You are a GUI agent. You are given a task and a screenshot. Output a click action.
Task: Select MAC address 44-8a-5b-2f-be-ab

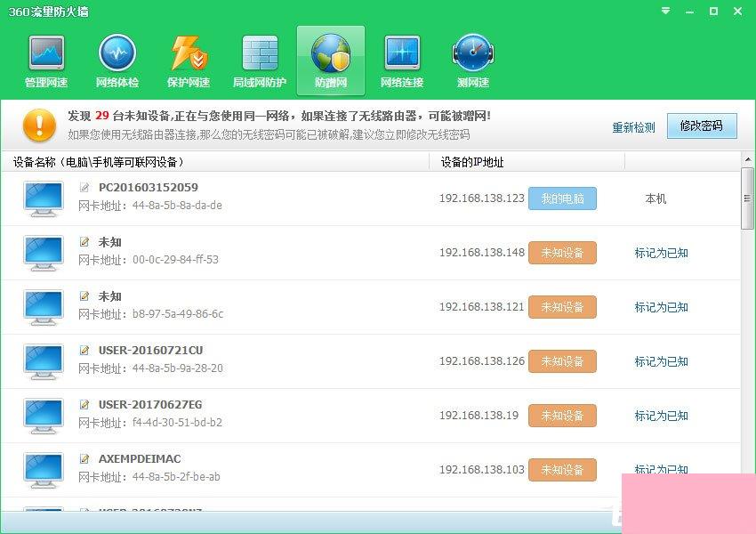176,477
